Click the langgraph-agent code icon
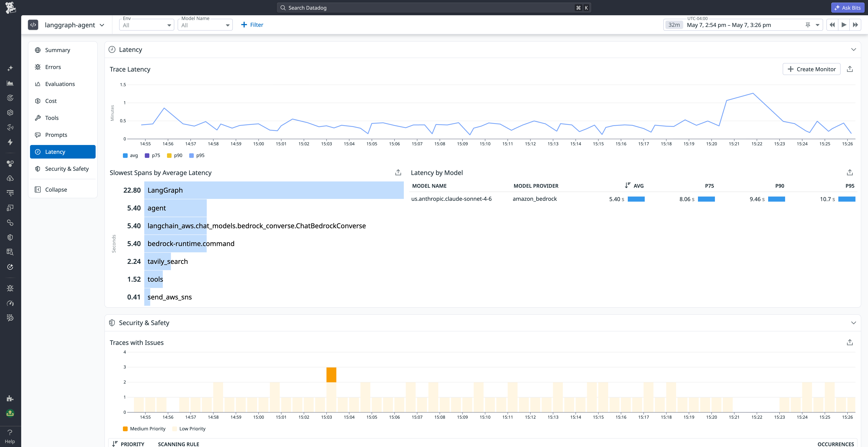The height and width of the screenshot is (447, 868). (33, 25)
